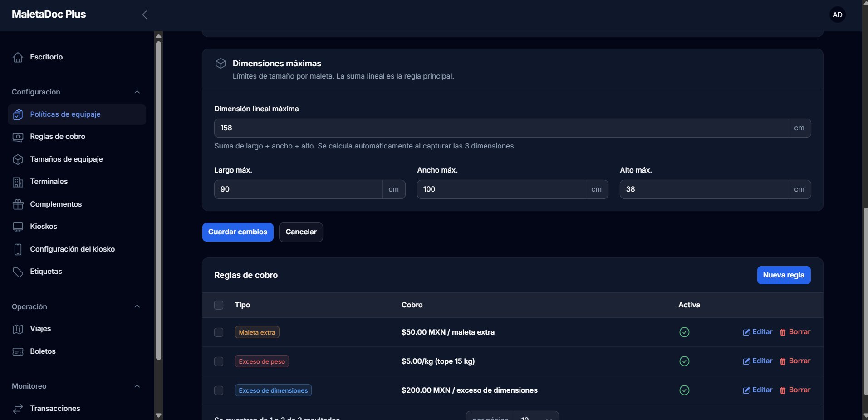
Task: Click the Viajes map icon
Action: point(18,329)
